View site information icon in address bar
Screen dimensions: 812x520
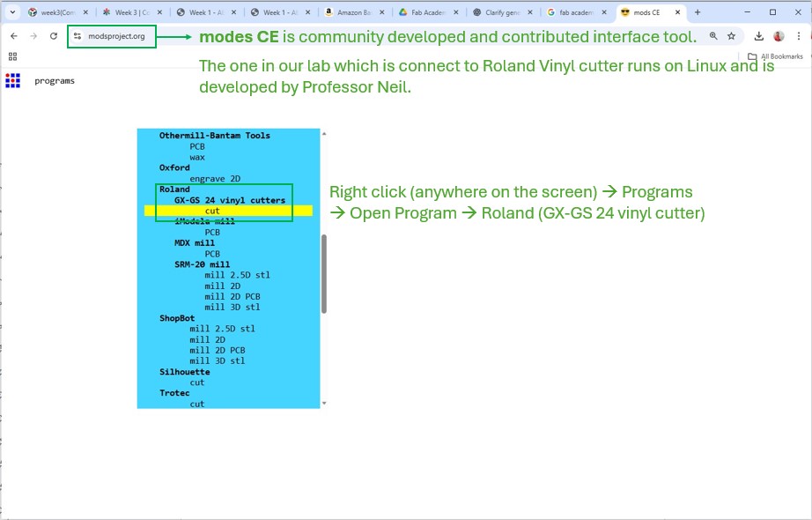pyautogui.click(x=78, y=36)
